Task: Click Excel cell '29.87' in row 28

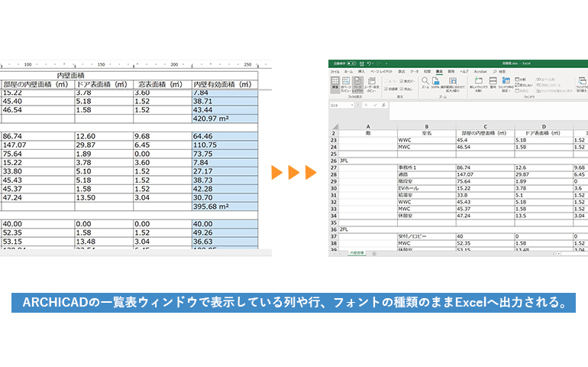Action: [544, 174]
